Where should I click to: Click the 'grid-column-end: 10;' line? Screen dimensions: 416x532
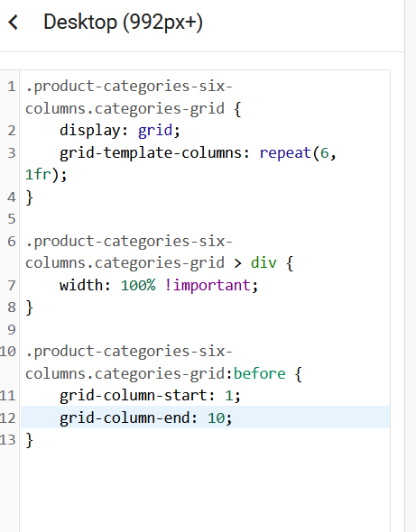coord(145,417)
